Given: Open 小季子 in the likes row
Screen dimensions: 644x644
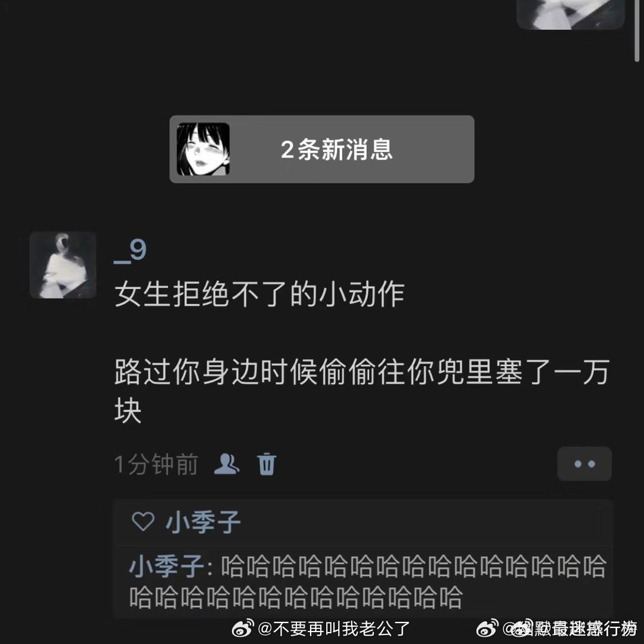Looking at the screenshot, I should pyautogui.click(x=203, y=522).
